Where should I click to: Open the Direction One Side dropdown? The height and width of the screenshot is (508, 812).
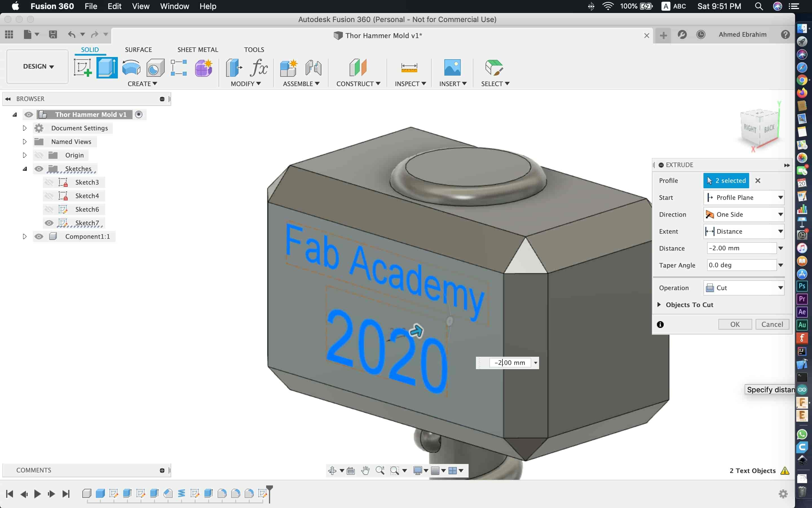pyautogui.click(x=743, y=214)
